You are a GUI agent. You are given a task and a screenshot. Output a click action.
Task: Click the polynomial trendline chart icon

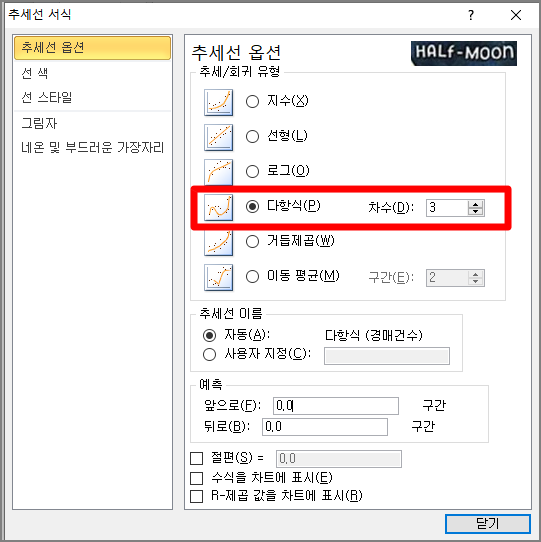(218, 207)
